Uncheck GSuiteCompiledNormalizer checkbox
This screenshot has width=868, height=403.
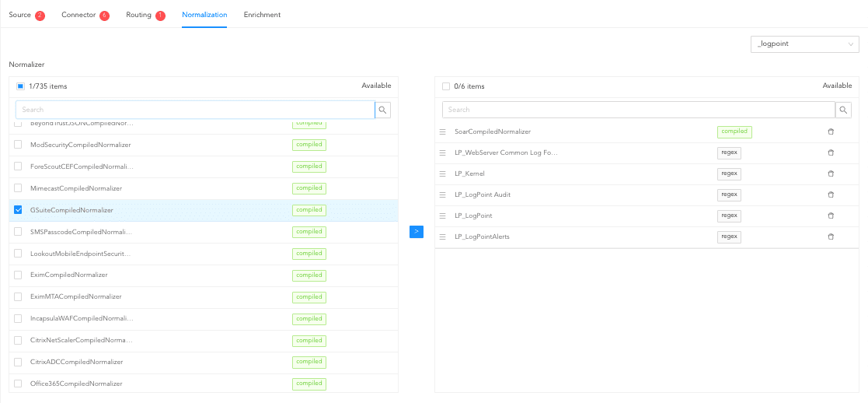coord(18,210)
